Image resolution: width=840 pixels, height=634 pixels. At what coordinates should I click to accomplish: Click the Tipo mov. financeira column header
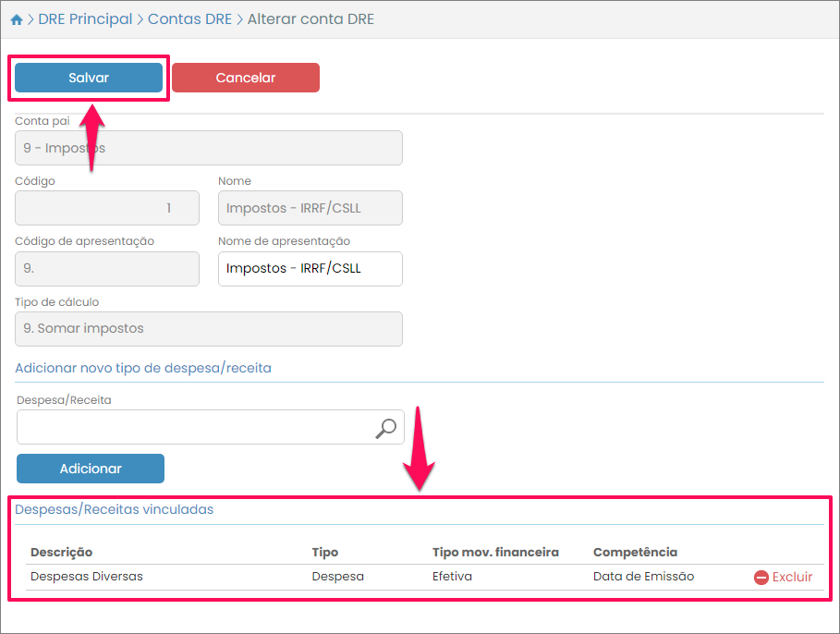coord(495,552)
